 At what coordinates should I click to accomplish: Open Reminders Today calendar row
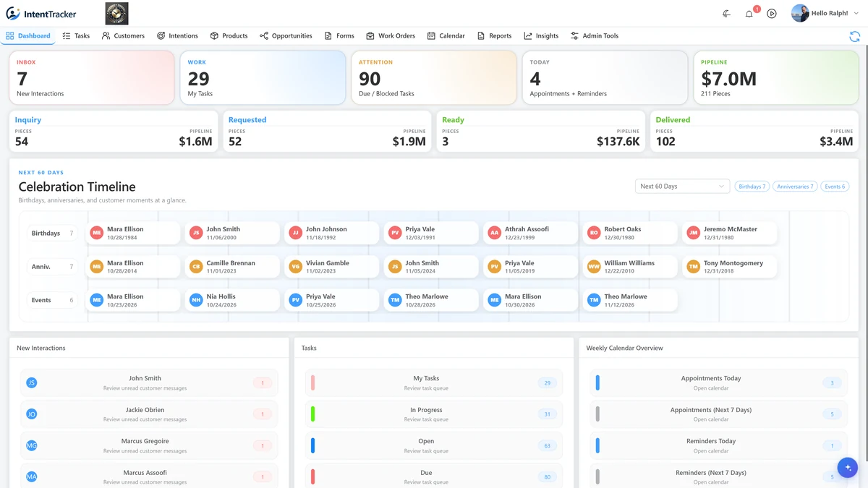coord(718,445)
